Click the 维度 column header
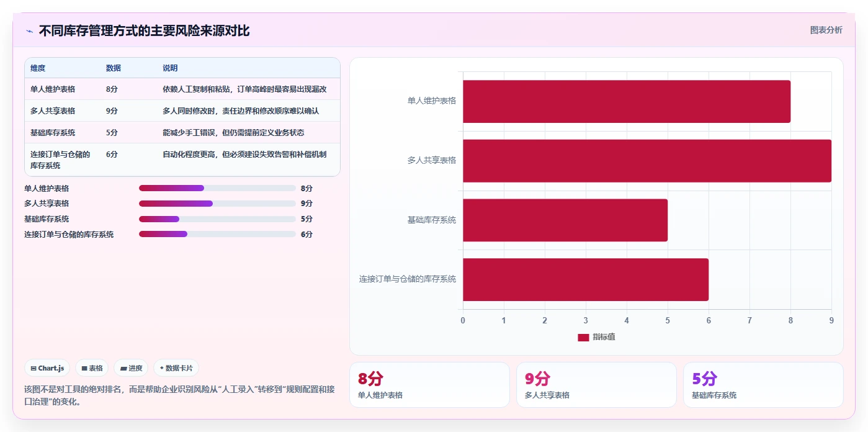This screenshot has height=432, width=868. click(x=38, y=68)
